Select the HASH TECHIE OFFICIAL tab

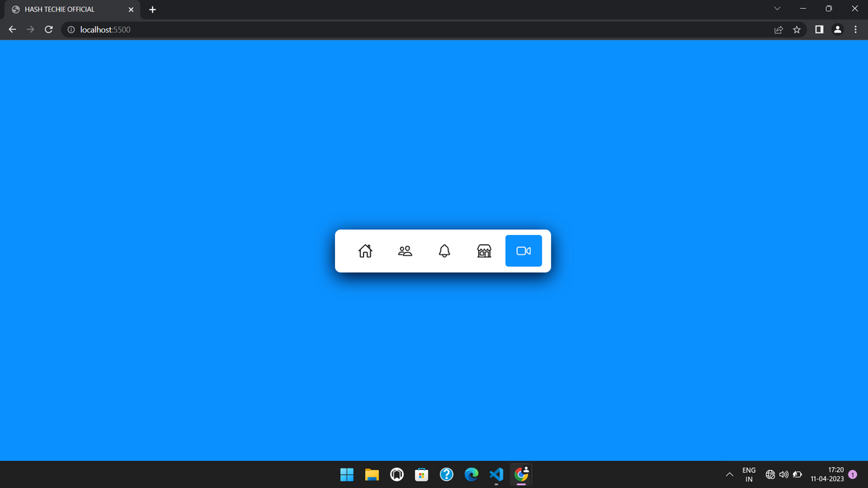coord(65,9)
